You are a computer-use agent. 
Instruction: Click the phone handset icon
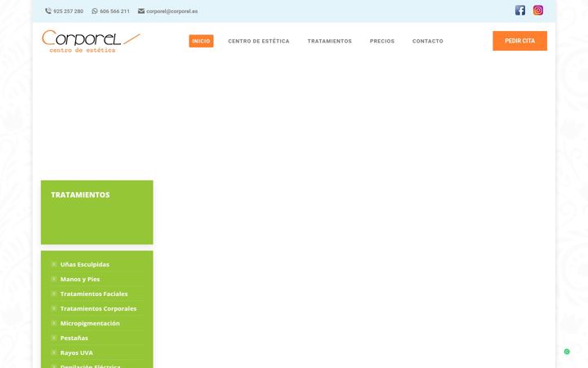[48, 11]
